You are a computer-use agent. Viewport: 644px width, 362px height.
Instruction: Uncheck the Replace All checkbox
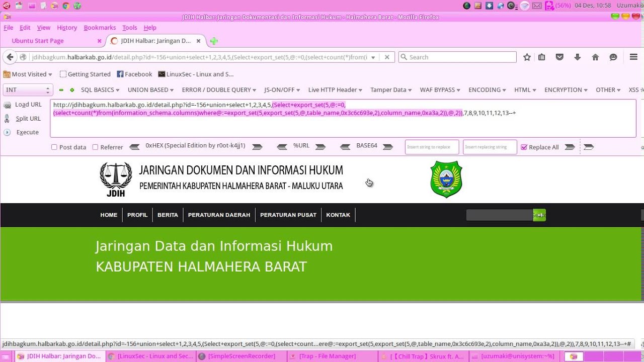click(x=524, y=147)
